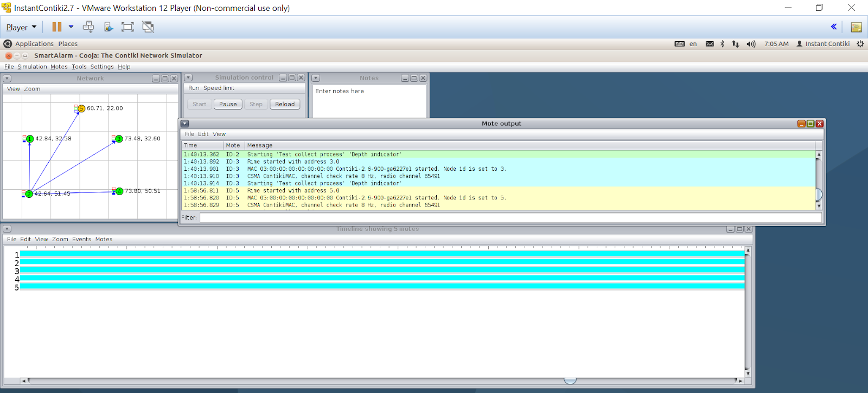Select mote 4 in Network view
This screenshot has height=393, width=868.
[119, 191]
